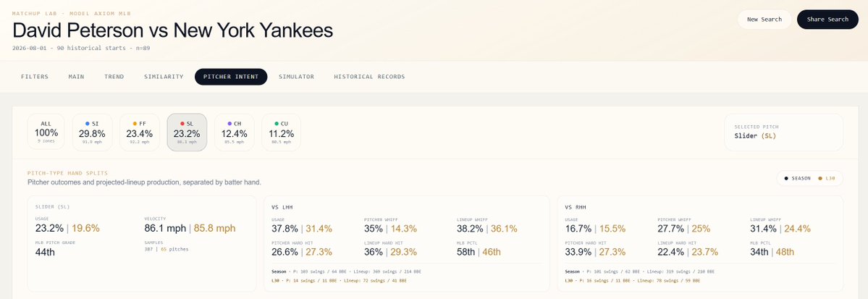Select the Pitcher Intent tab
The width and height of the screenshot is (868, 299).
coord(231,77)
